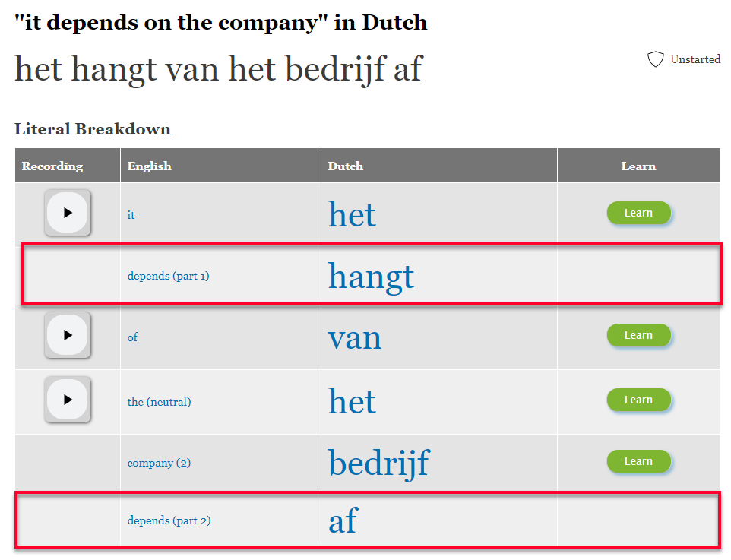Open the "the (neutral)" link
Screen dimensions: 731x560
(159, 402)
